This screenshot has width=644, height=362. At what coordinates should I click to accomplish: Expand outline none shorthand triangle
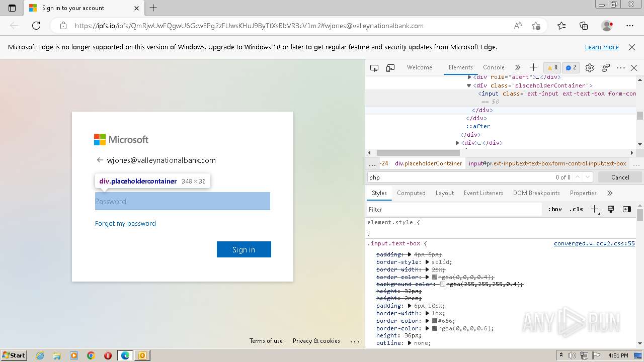point(410,343)
